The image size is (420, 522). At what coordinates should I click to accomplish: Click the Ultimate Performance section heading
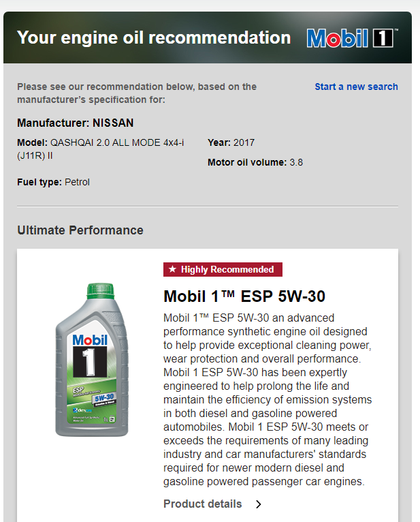click(x=80, y=230)
